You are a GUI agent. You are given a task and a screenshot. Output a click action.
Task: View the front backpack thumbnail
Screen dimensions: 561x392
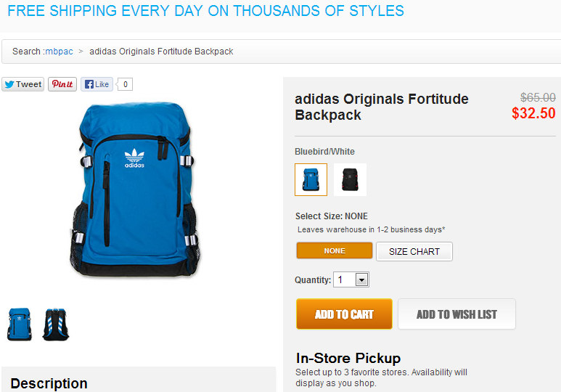tap(20, 324)
